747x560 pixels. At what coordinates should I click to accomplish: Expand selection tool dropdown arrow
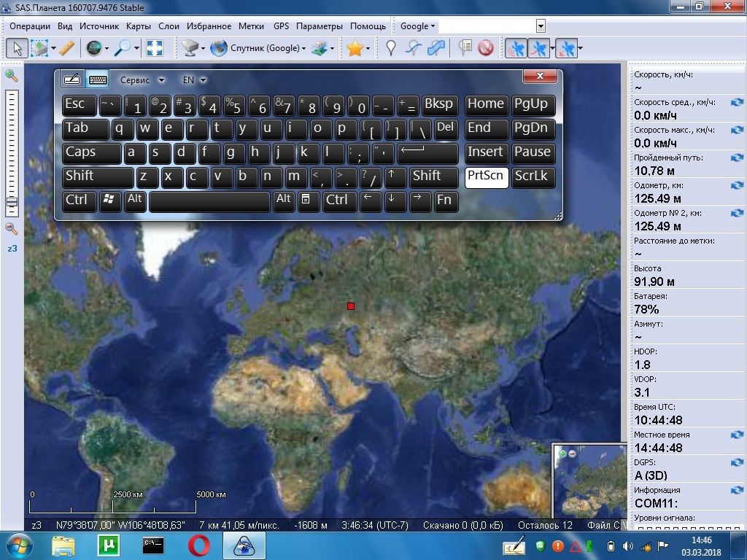pyautogui.click(x=53, y=48)
